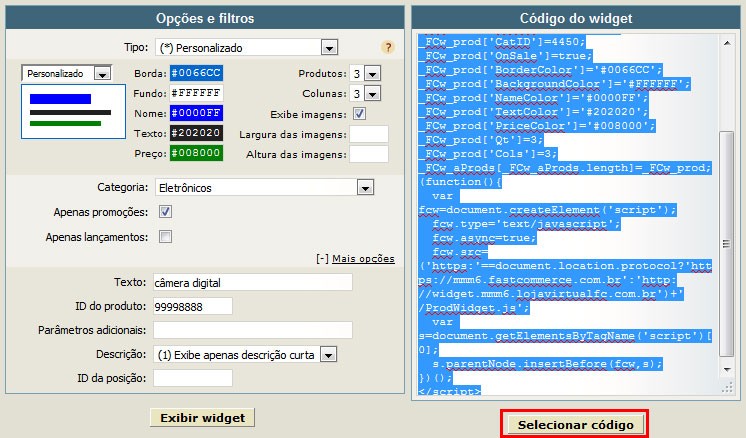Click the code box scroll down arrow
Viewport: 746px width, 438px height.
pyautogui.click(x=726, y=370)
